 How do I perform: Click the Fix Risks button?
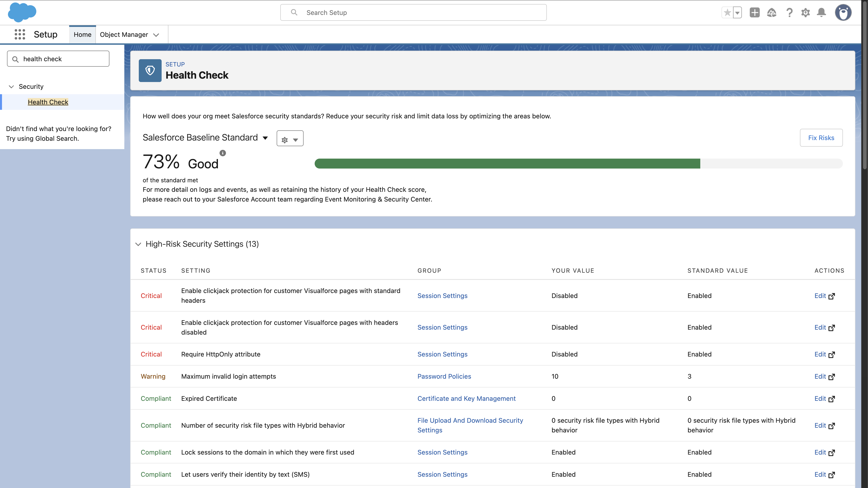(821, 138)
